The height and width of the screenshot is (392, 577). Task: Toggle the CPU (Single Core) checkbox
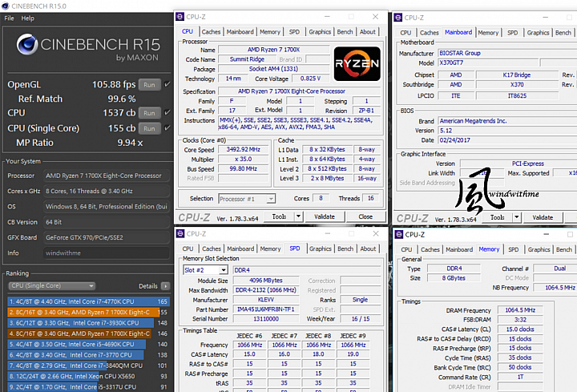click(167, 127)
